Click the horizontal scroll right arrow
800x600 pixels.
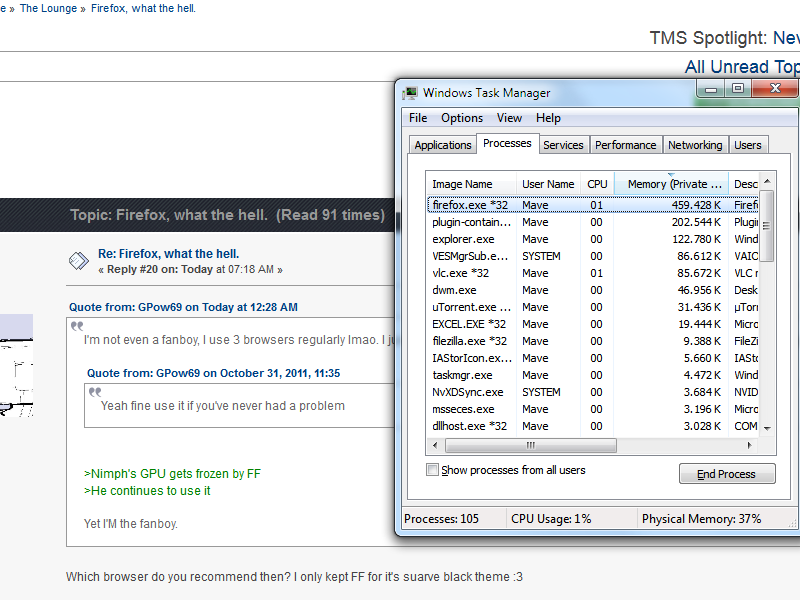coord(749,445)
